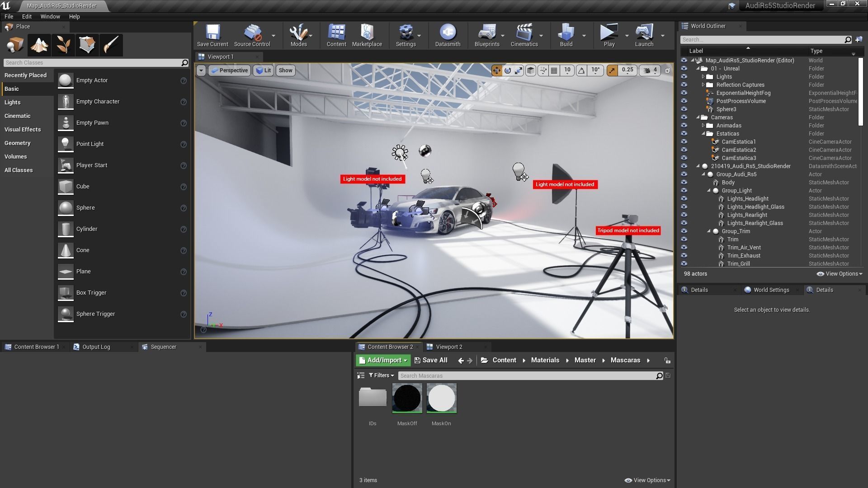The height and width of the screenshot is (488, 868).
Task: Open the Filters dropdown in Content Browser
Action: point(381,376)
